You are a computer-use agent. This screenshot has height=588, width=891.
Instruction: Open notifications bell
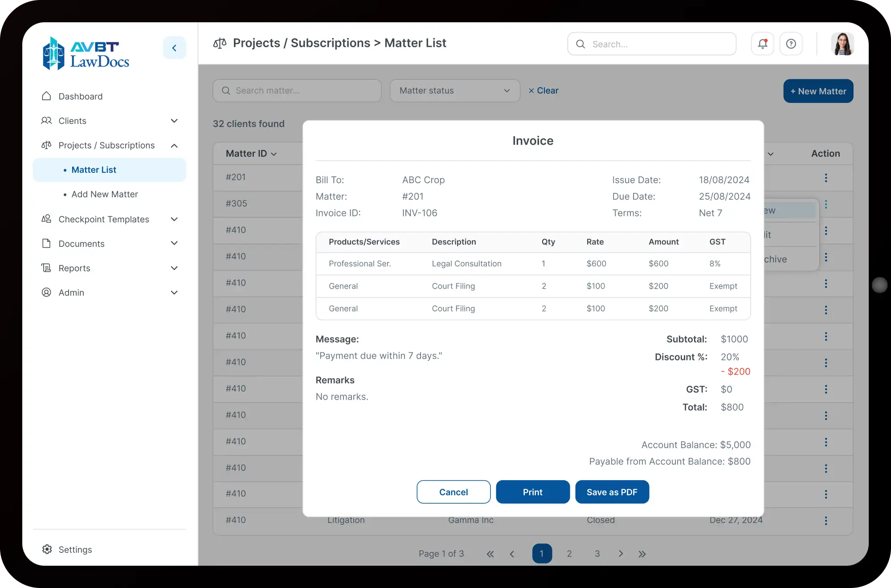point(762,44)
